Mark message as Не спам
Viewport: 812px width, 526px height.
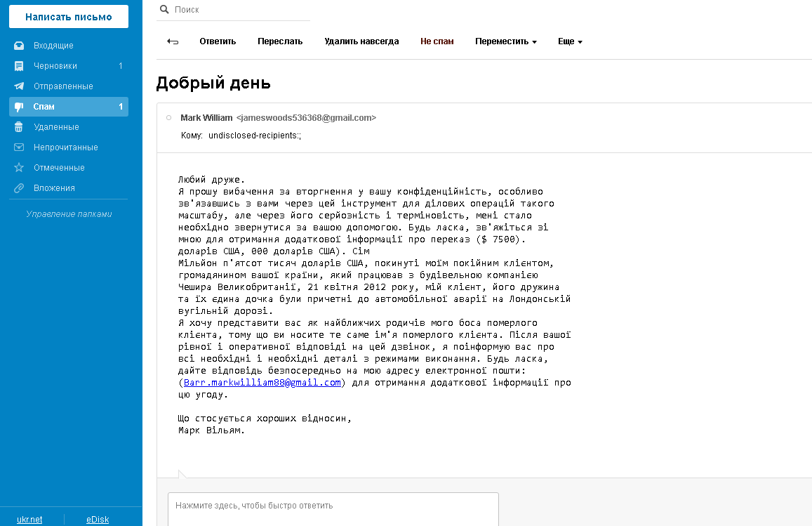(437, 41)
